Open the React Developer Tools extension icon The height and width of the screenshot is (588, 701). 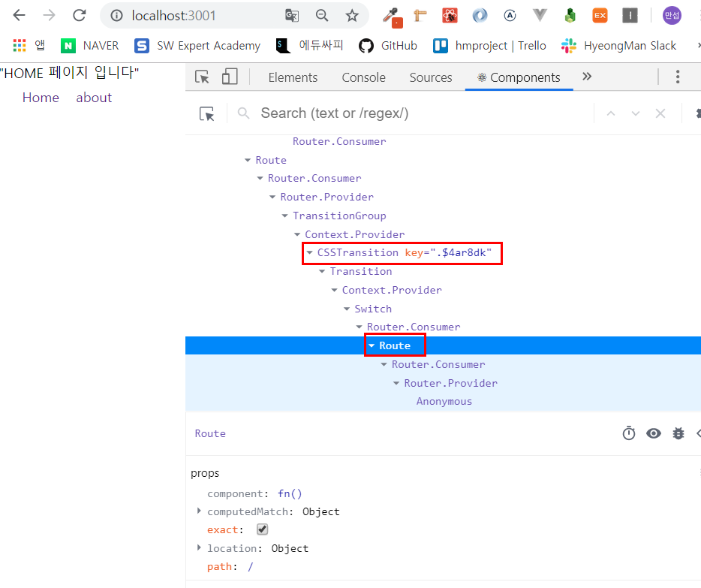450,16
